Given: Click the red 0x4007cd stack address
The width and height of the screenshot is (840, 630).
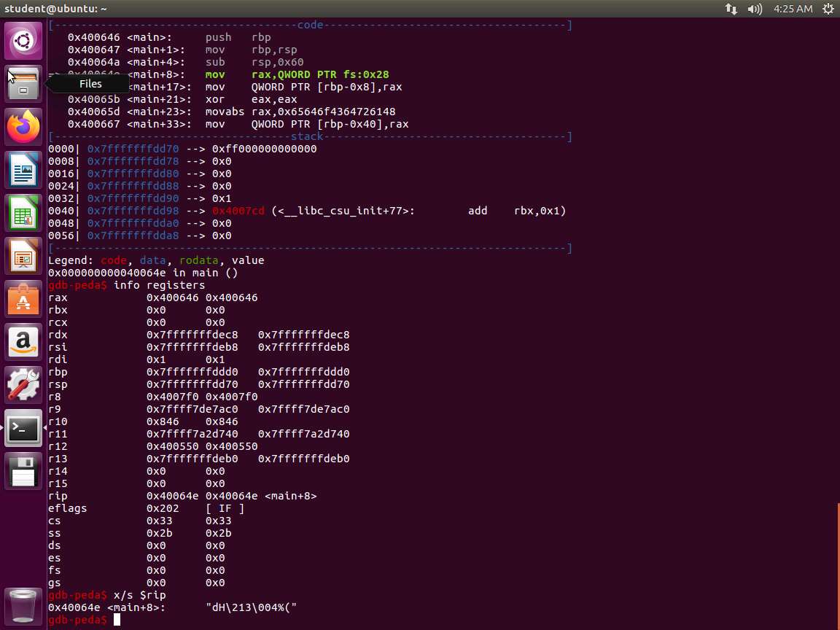Looking at the screenshot, I should coord(238,211).
